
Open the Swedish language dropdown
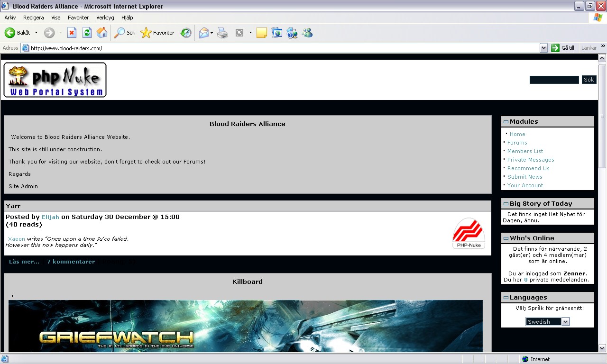click(548, 322)
